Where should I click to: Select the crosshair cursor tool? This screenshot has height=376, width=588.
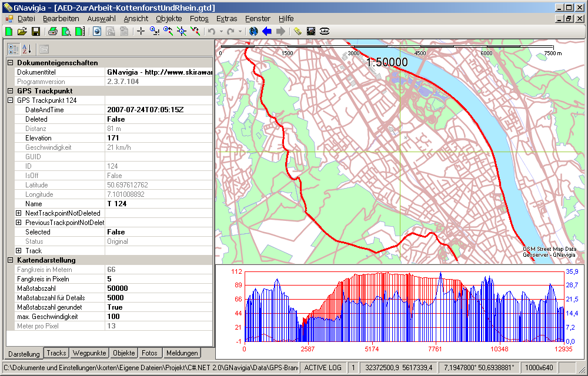pos(141,32)
